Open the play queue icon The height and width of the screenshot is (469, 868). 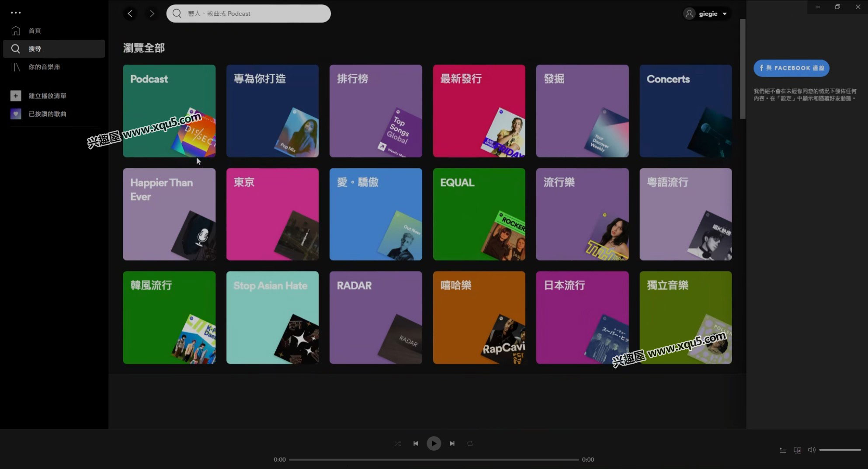click(x=783, y=450)
